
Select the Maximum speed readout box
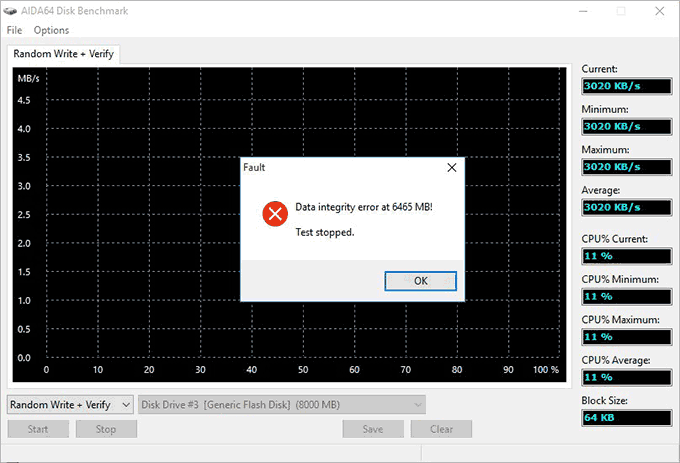pos(627,166)
